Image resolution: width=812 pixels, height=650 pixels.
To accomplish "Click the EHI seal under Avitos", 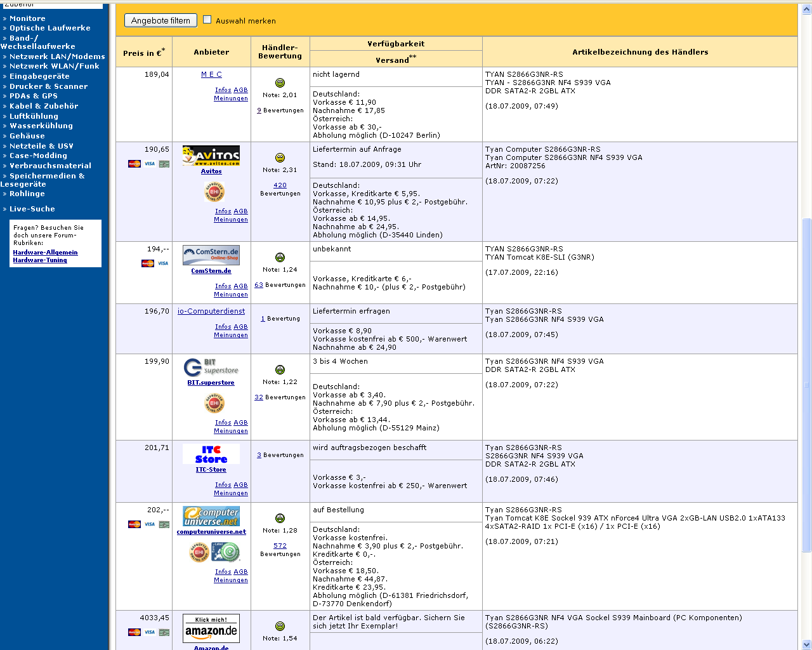I will [214, 192].
